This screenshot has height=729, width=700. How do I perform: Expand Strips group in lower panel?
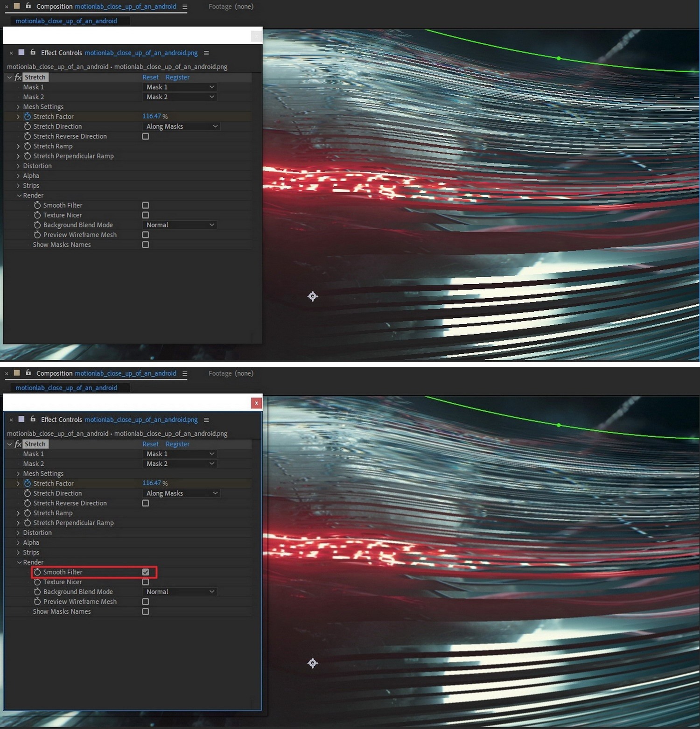(18, 553)
